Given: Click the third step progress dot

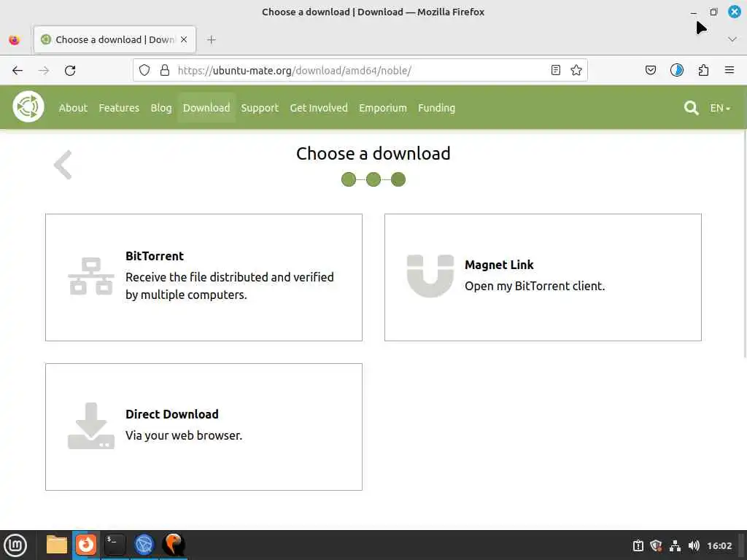Looking at the screenshot, I should [398, 179].
